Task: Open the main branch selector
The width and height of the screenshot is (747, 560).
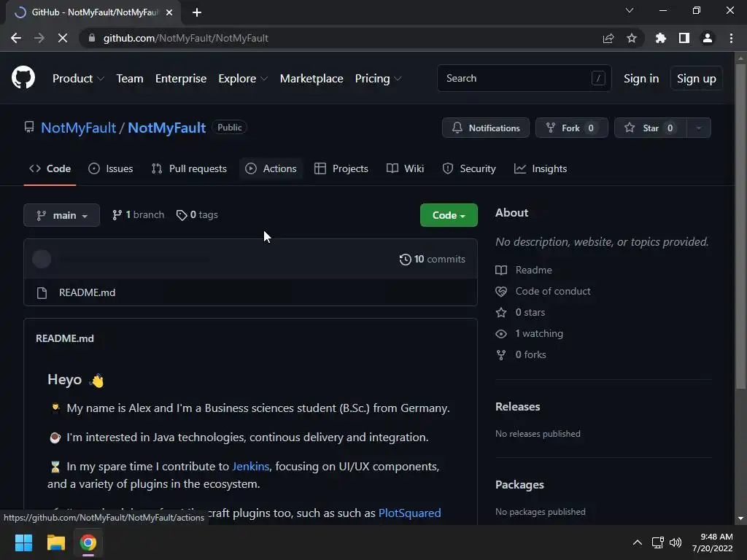Action: click(61, 215)
